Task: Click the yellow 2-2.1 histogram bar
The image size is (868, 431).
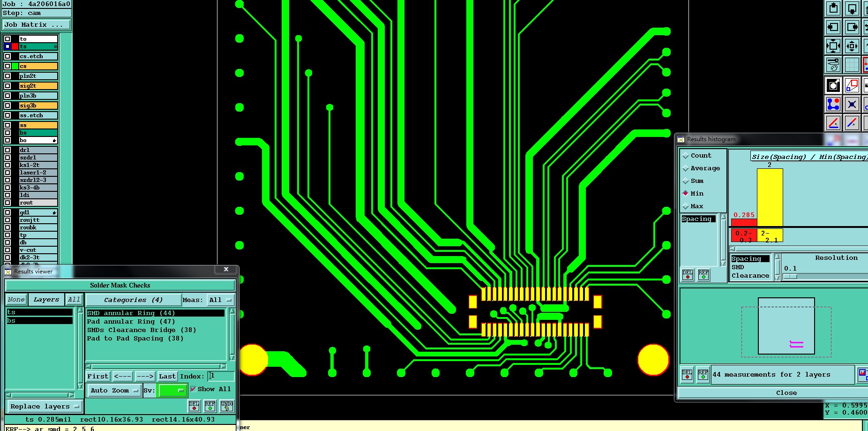Action: [770, 197]
